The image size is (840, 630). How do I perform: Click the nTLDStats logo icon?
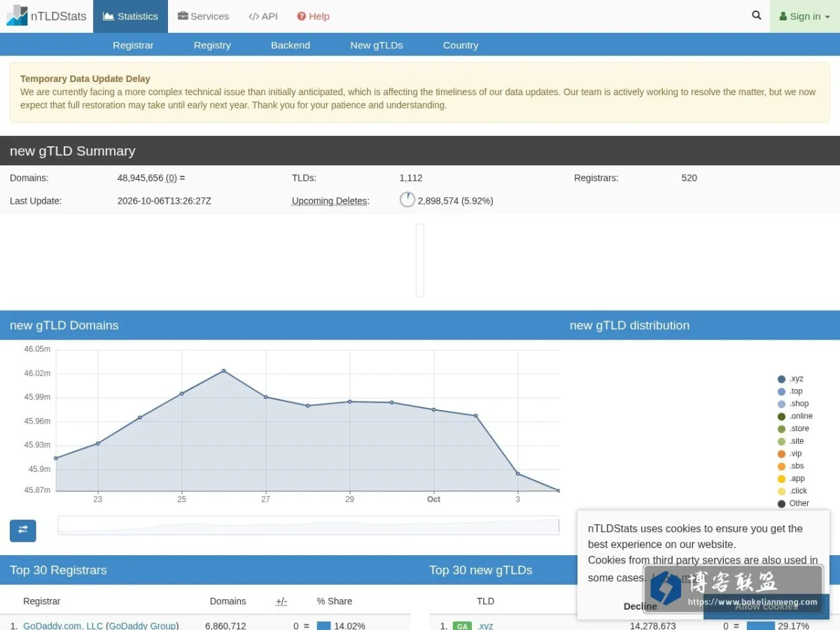(x=17, y=15)
